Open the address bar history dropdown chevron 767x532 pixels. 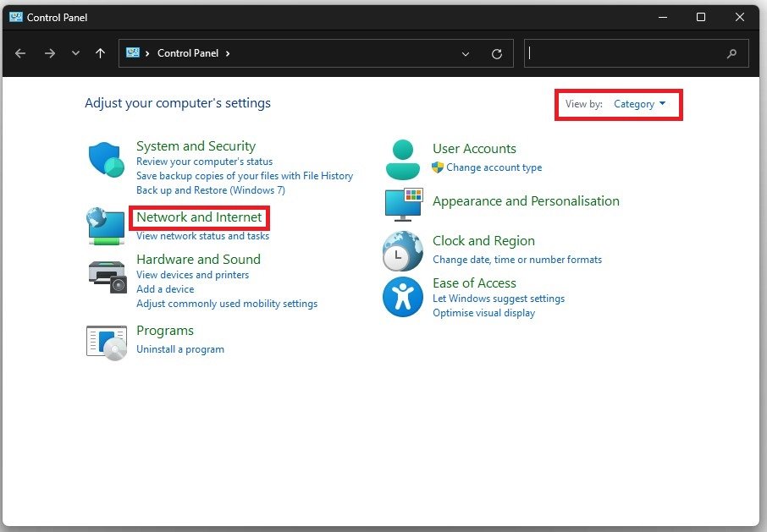tap(466, 53)
